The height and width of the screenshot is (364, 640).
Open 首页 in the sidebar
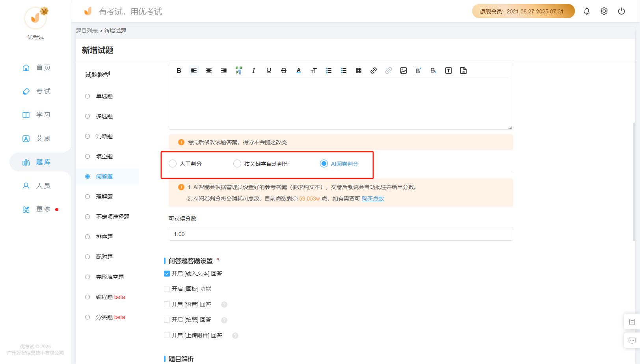pos(37,67)
